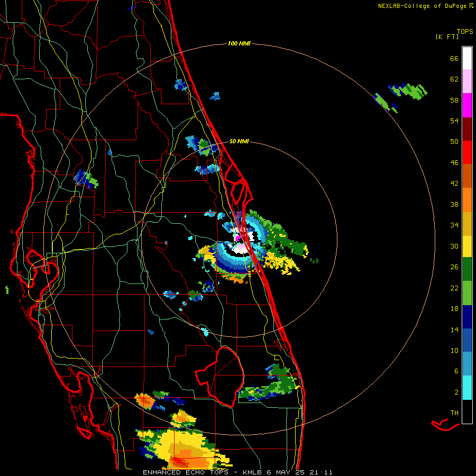Click the 46 legend value

pyautogui.click(x=454, y=162)
